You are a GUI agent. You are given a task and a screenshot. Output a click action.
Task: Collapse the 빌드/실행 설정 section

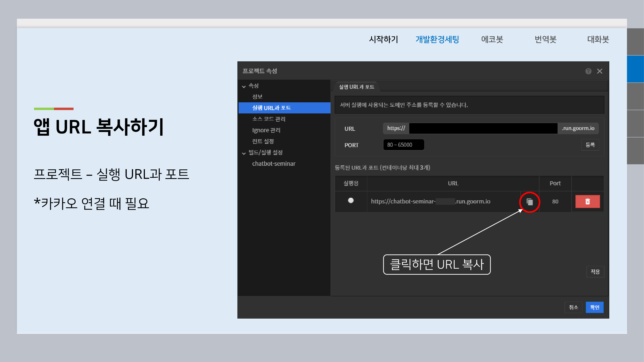click(244, 153)
